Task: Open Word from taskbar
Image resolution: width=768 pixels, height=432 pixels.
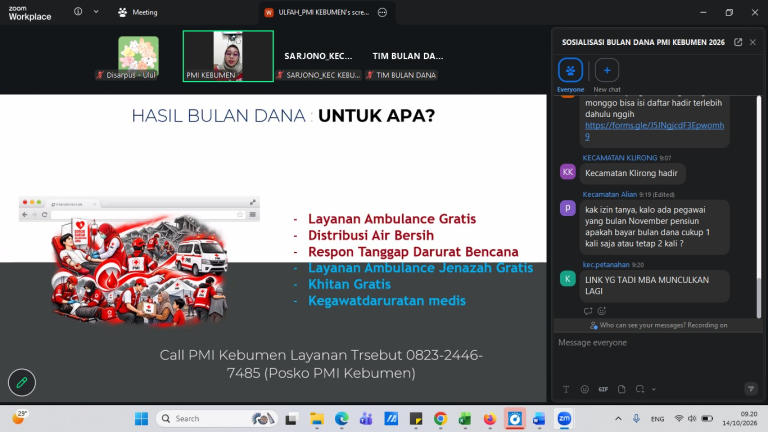Action: [539, 419]
